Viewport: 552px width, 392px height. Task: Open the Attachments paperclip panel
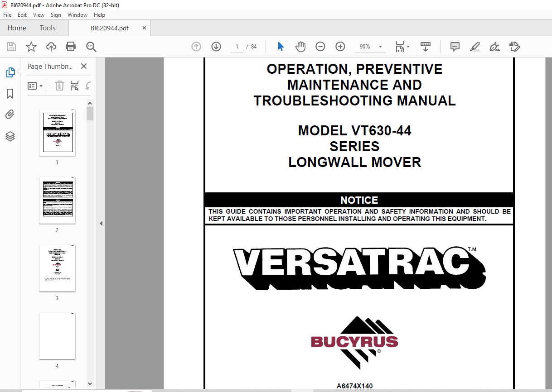(x=10, y=115)
